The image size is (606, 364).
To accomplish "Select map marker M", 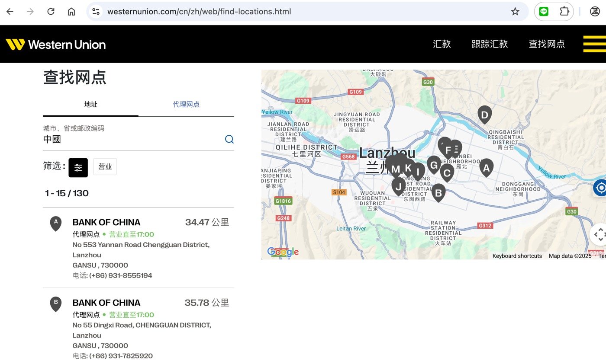I will point(395,169).
